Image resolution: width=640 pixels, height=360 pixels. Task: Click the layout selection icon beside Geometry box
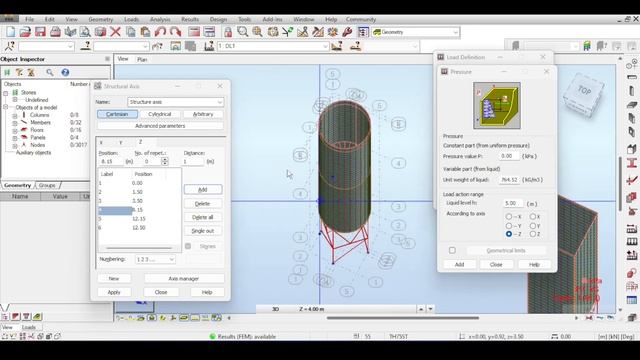(x=363, y=32)
